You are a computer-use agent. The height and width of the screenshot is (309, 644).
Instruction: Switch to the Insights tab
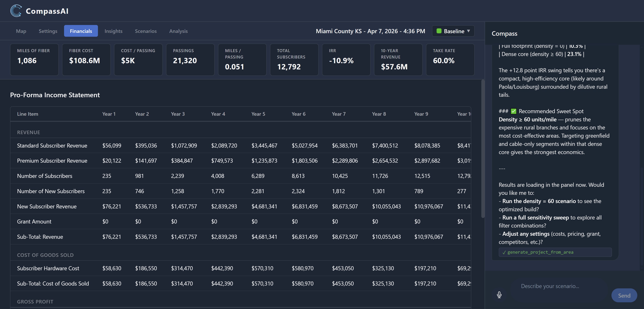tap(114, 31)
